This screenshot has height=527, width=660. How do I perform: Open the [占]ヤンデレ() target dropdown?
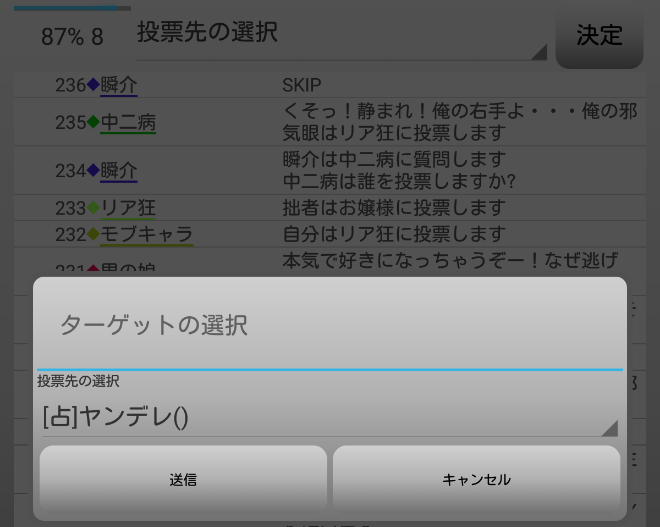[x=328, y=417]
